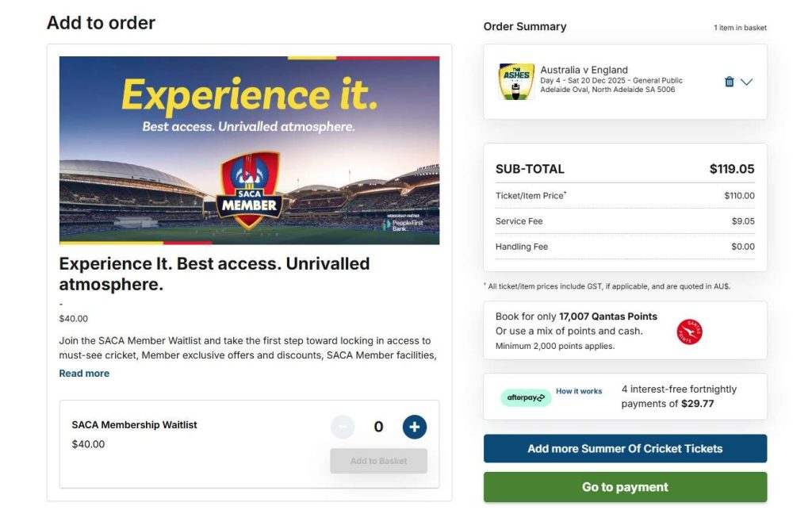This screenshot has height=510, width=812.
Task: Select Add more Summer Of Cricket Tickets
Action: click(x=625, y=448)
